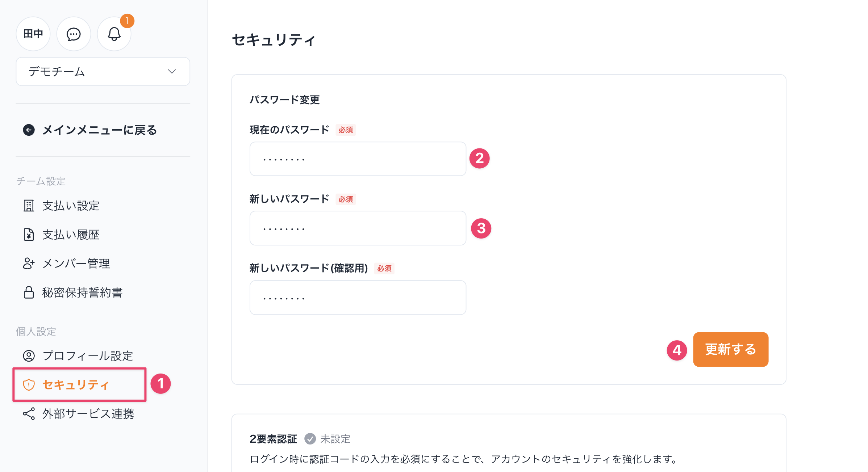This screenshot has width=868, height=472.
Task: Click the back arrow to main menu
Action: coord(29,130)
